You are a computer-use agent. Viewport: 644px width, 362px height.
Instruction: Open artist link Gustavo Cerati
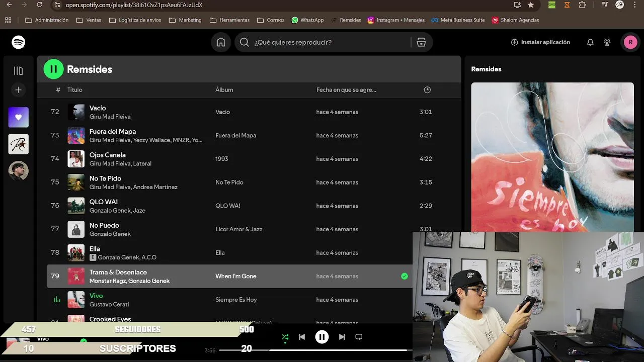(109, 304)
